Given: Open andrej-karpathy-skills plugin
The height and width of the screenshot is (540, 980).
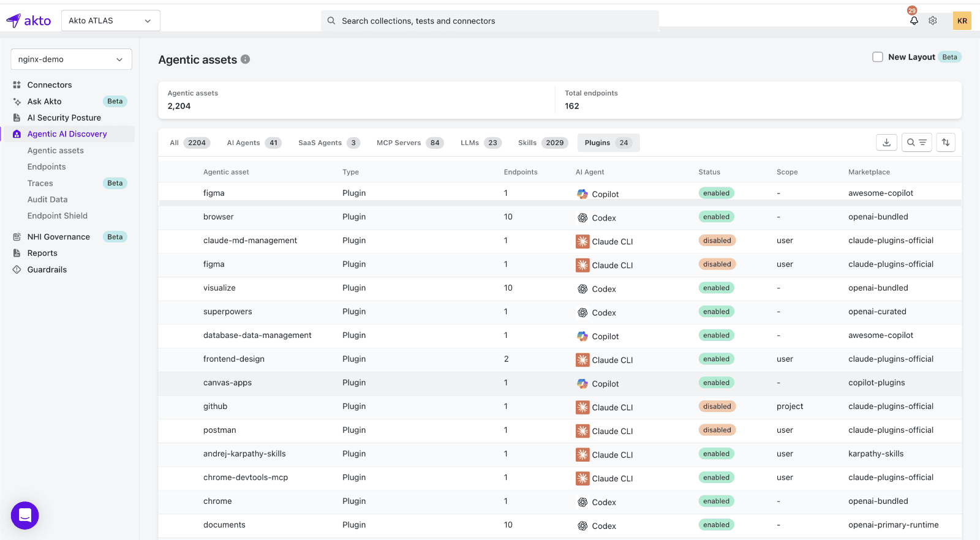Looking at the screenshot, I should pyautogui.click(x=244, y=454).
